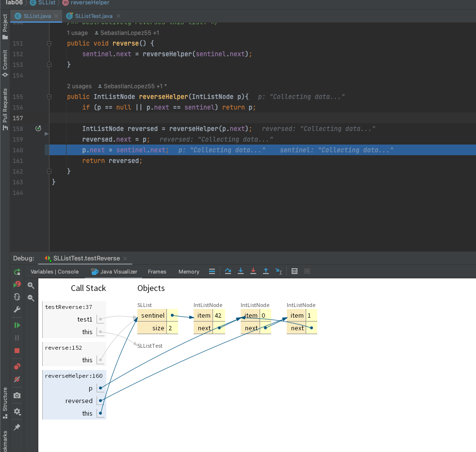Viewport: 476px width, 452px height.
Task: Open the Variables | Console tab
Action: tap(54, 272)
